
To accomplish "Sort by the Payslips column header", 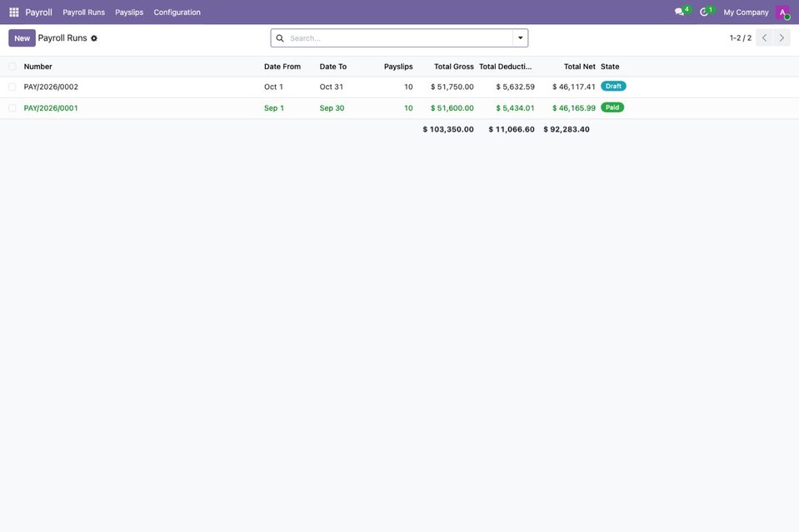I will pyautogui.click(x=398, y=66).
